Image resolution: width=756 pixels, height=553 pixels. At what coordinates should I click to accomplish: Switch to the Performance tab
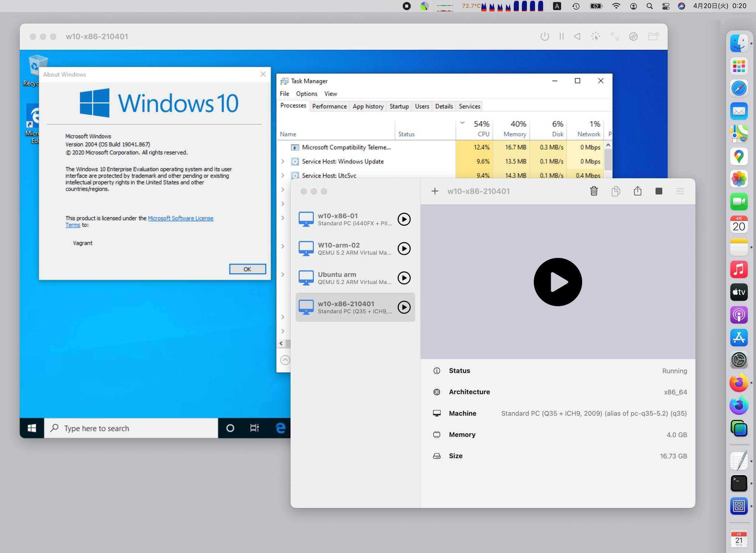pyautogui.click(x=329, y=106)
